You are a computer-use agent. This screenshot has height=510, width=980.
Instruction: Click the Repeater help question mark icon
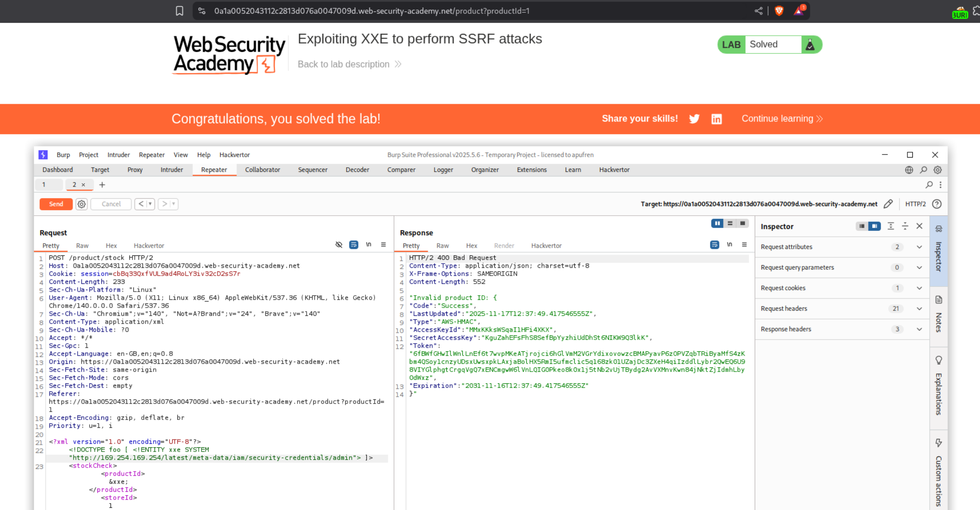937,204
